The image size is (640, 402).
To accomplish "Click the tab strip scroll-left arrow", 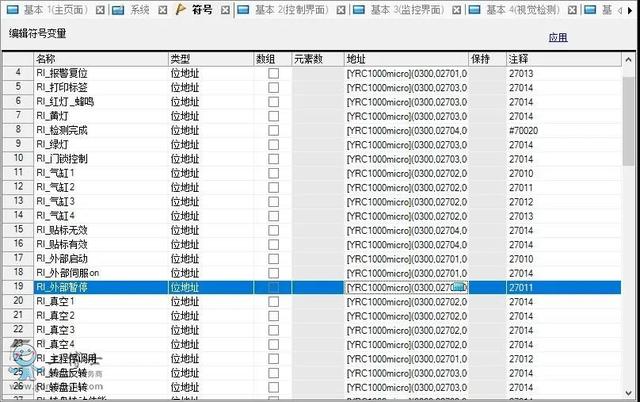I will [x=620, y=11].
